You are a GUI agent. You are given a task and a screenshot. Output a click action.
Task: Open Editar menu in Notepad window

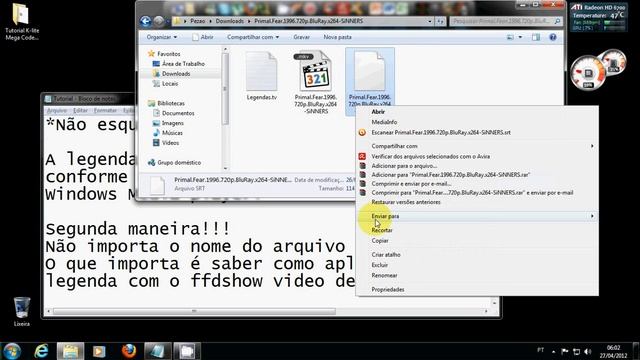pyautogui.click(x=80, y=111)
